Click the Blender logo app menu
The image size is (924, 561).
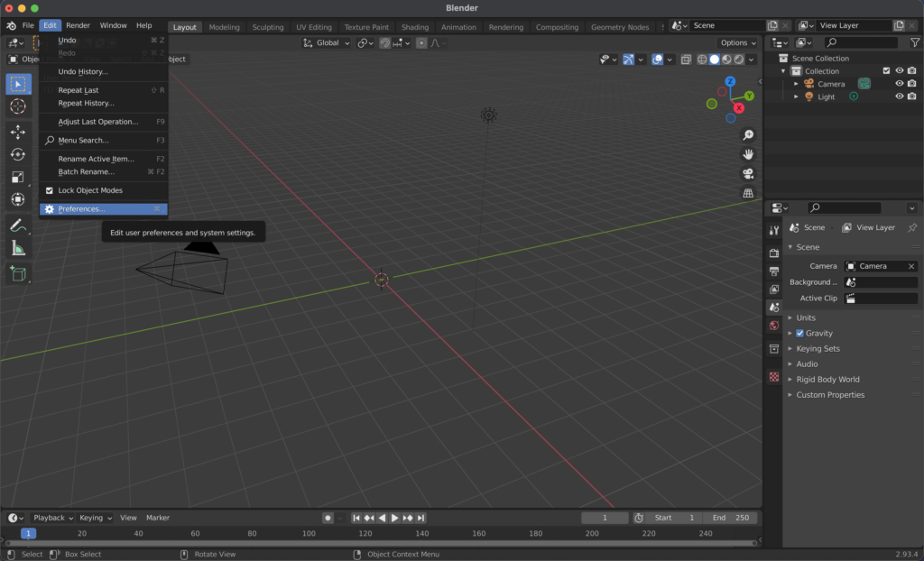coord(11,25)
